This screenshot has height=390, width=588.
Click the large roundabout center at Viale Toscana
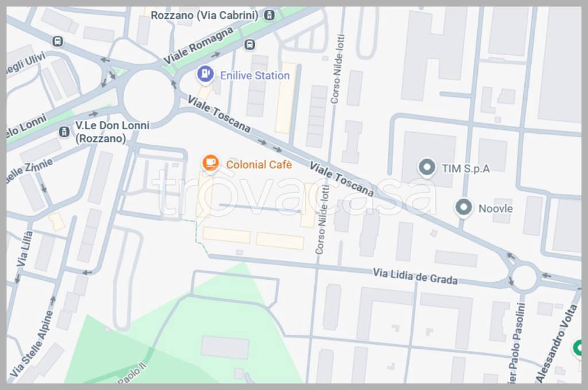149,95
